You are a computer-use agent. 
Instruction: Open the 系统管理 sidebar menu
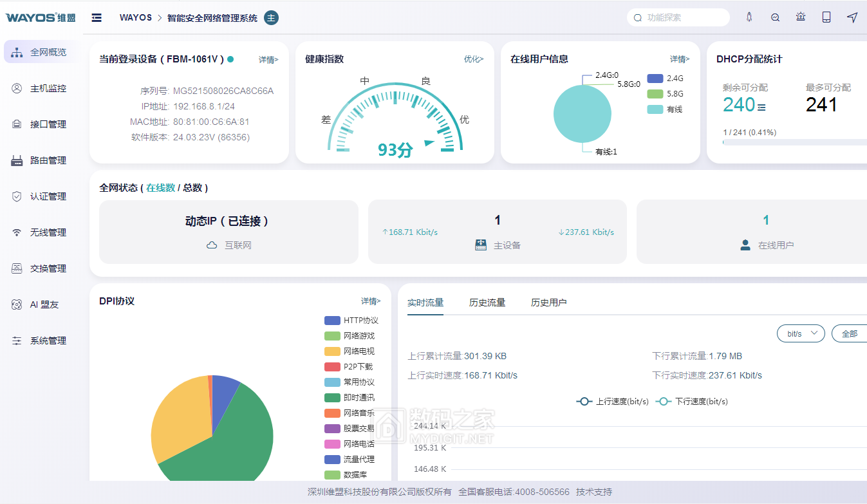coord(41,341)
